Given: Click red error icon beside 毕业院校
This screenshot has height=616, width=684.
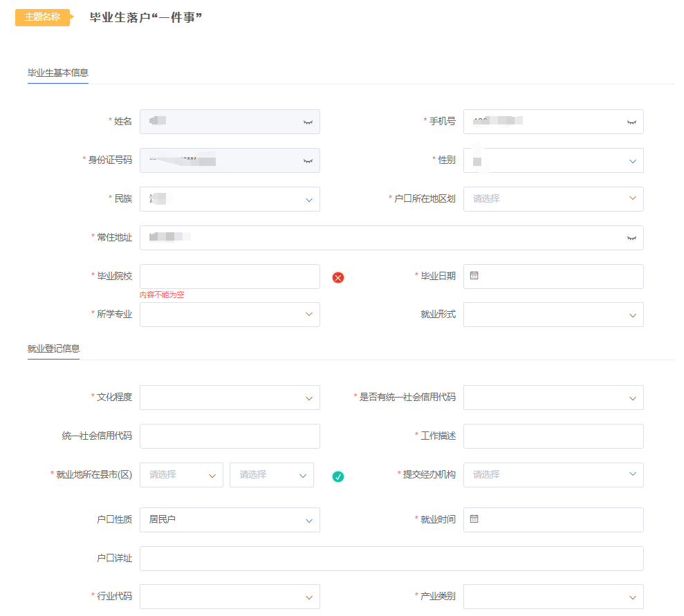Looking at the screenshot, I should pyautogui.click(x=338, y=277).
